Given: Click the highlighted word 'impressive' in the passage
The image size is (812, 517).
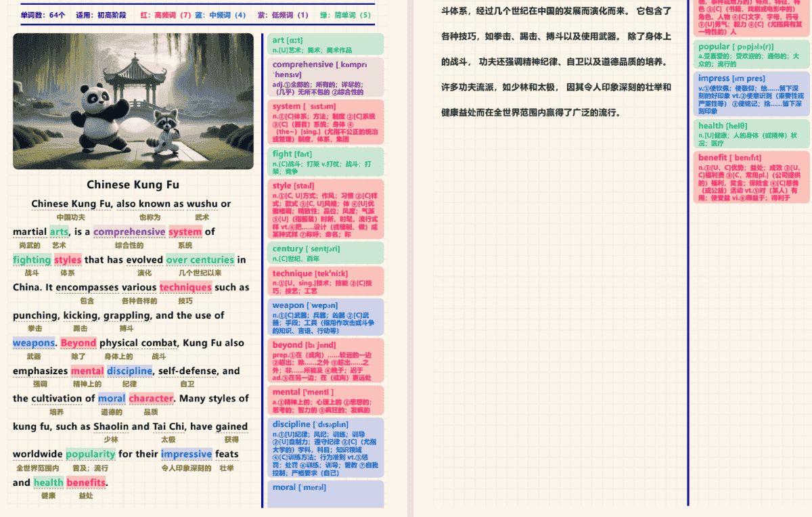Looking at the screenshot, I should coord(187,454).
